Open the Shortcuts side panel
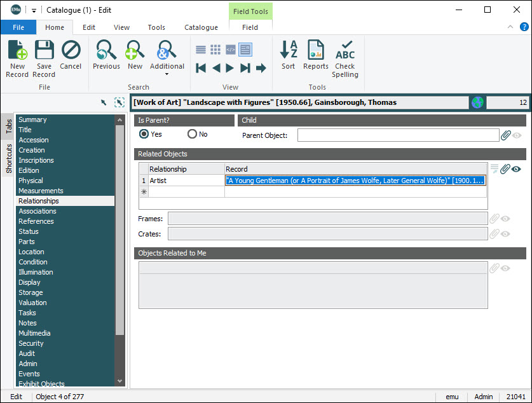Viewport: 532px width, 403px height. click(9, 158)
